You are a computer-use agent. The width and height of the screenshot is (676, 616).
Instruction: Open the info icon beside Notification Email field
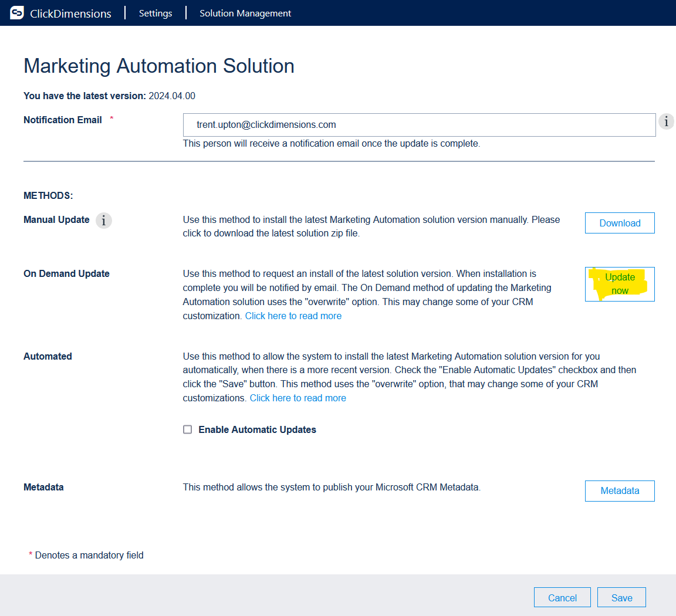coord(666,121)
